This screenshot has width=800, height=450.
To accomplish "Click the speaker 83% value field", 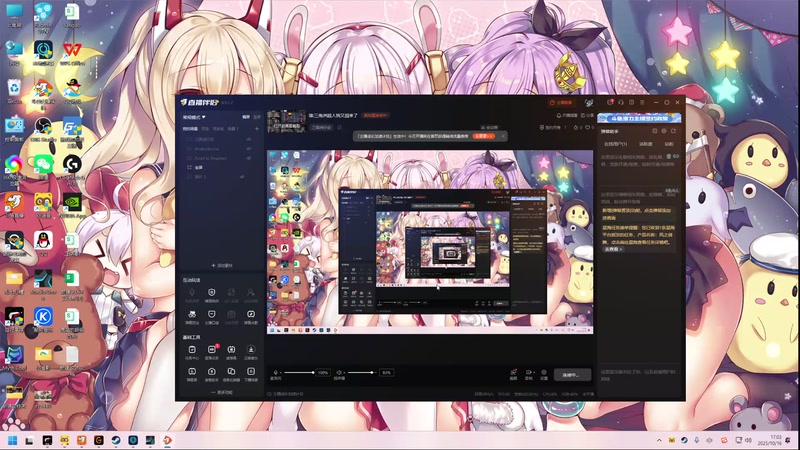I will pos(386,372).
